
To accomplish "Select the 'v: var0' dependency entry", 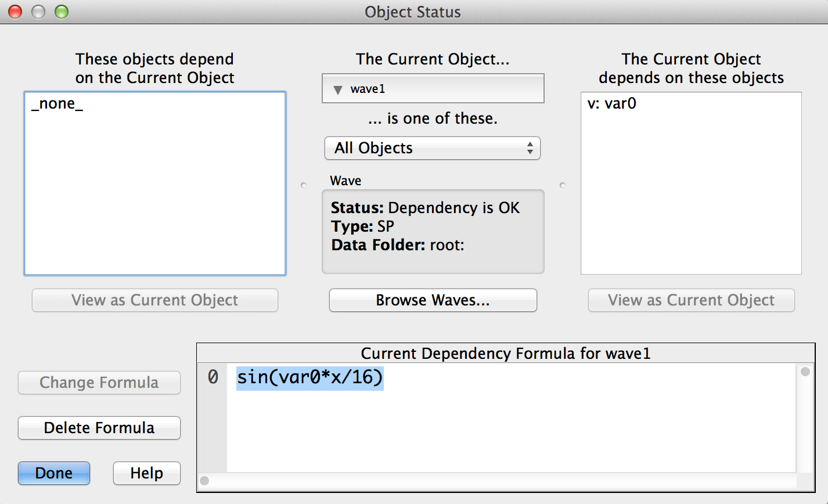I will click(x=612, y=105).
